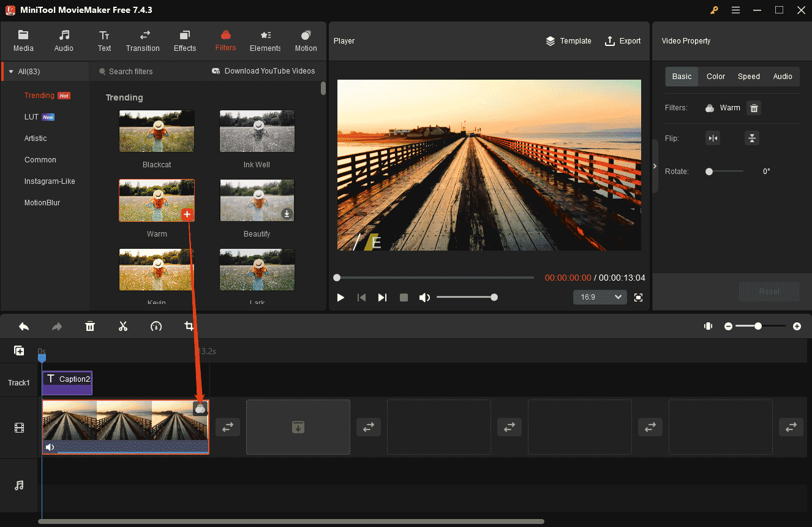Viewport: 812px width, 527px height.
Task: Add a new track
Action: (x=19, y=351)
